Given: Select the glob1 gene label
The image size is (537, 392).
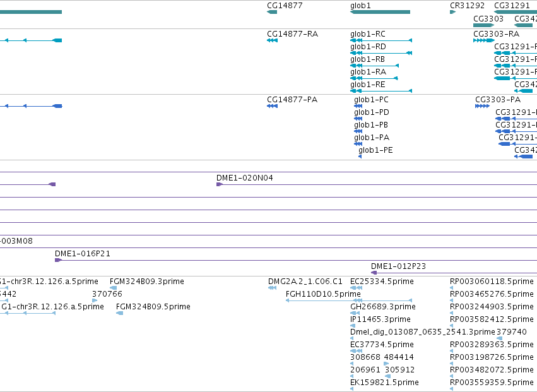Looking at the screenshot, I should 360,6.
